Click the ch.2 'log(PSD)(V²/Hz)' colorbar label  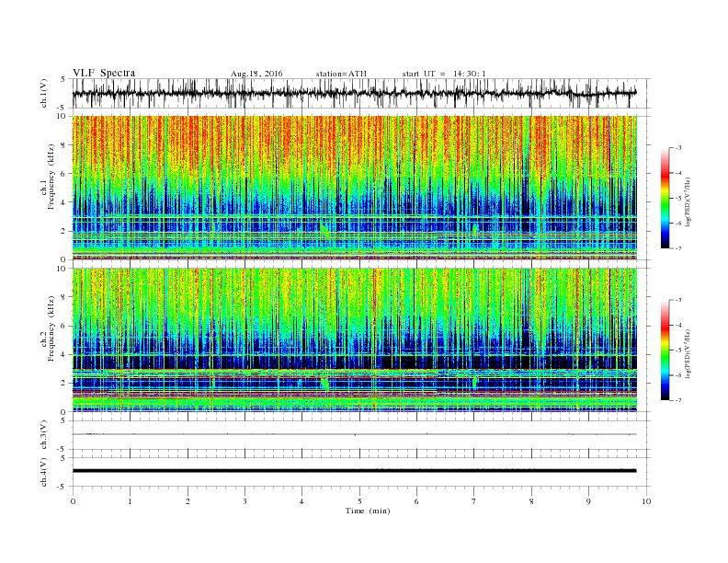tap(687, 353)
